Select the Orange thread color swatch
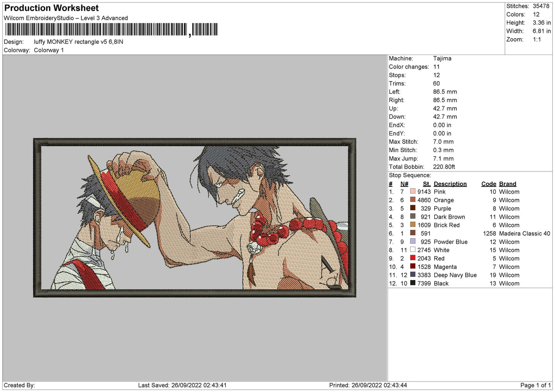Viewport: 555px width, 392px height. pyautogui.click(x=413, y=200)
